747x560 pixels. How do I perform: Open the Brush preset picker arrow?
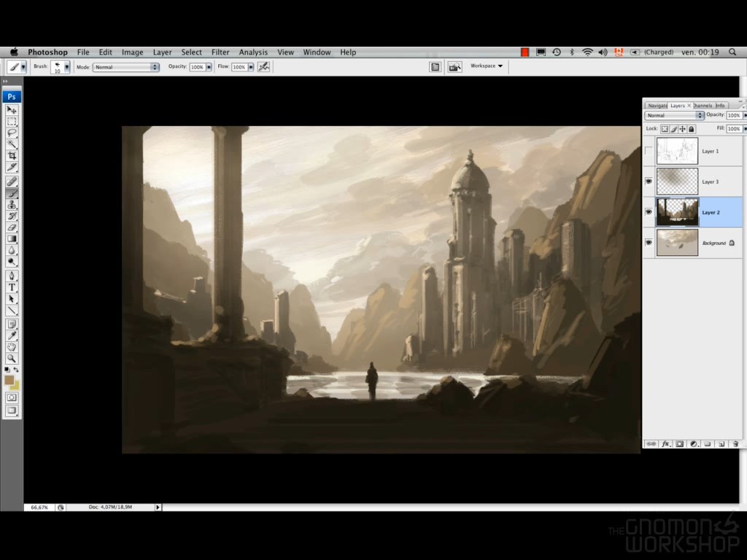tap(67, 66)
